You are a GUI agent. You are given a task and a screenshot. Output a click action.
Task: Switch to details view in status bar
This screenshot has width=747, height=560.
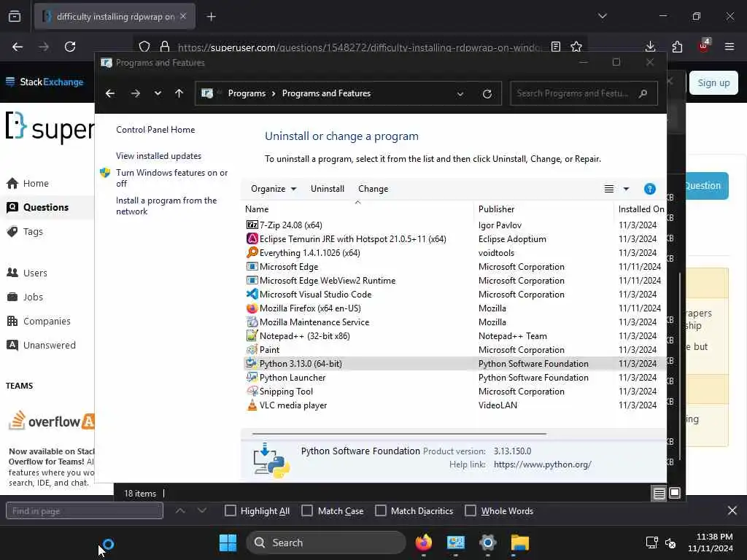tap(659, 494)
